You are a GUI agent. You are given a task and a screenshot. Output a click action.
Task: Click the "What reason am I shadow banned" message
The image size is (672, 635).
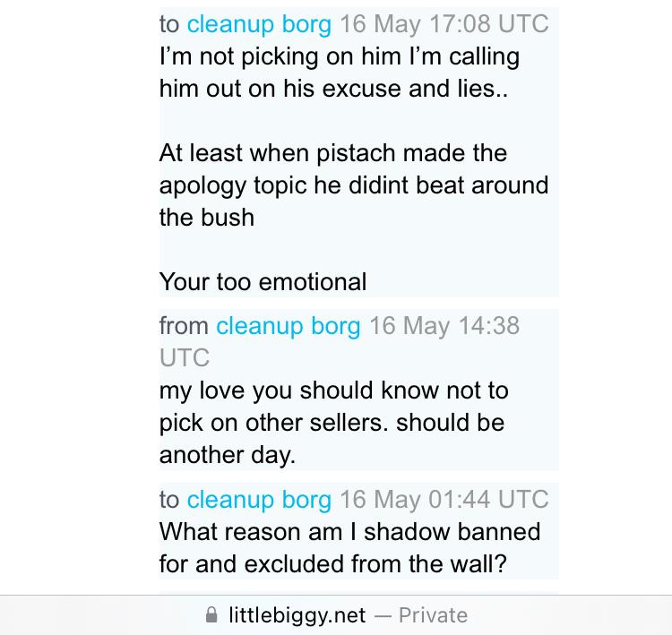(349, 547)
